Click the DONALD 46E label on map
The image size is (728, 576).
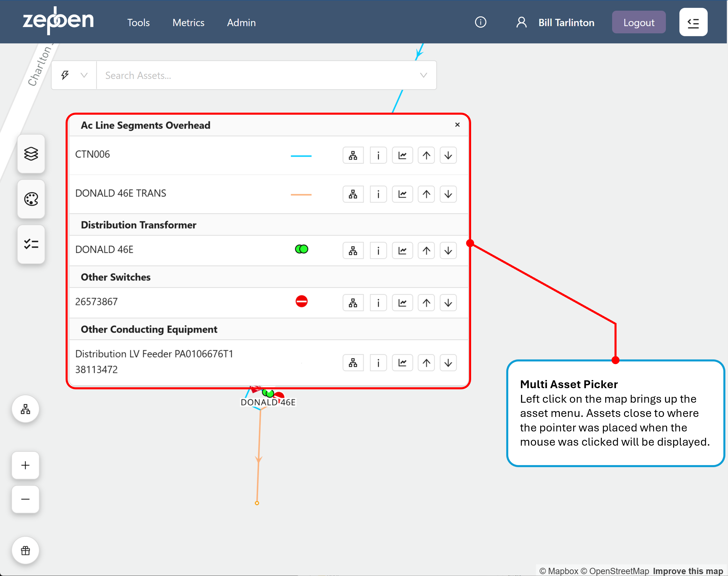(268, 402)
